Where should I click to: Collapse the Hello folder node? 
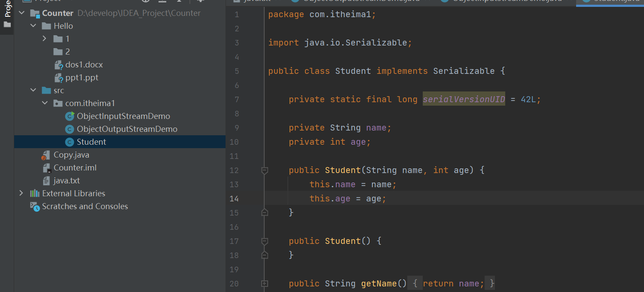(33, 26)
